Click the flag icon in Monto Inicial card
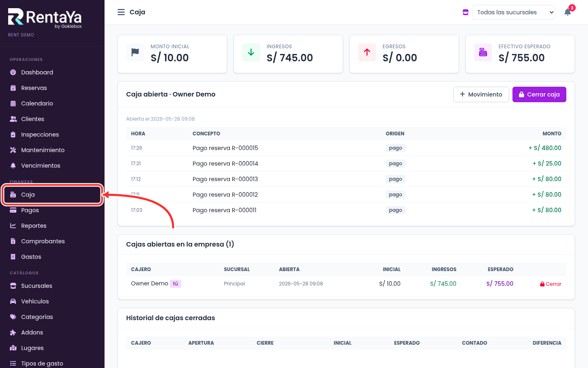The width and height of the screenshot is (588, 368). 135,52
